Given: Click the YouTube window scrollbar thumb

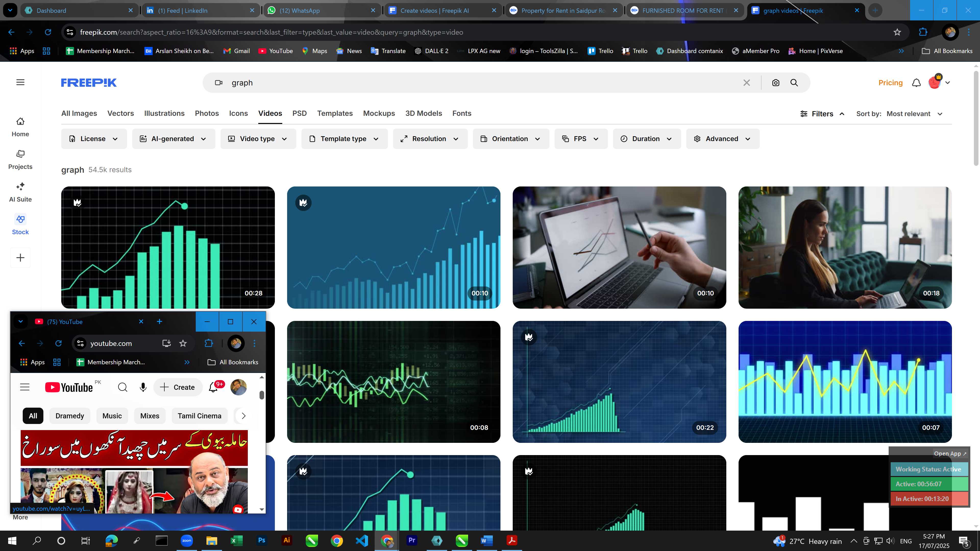Looking at the screenshot, I should (x=262, y=395).
